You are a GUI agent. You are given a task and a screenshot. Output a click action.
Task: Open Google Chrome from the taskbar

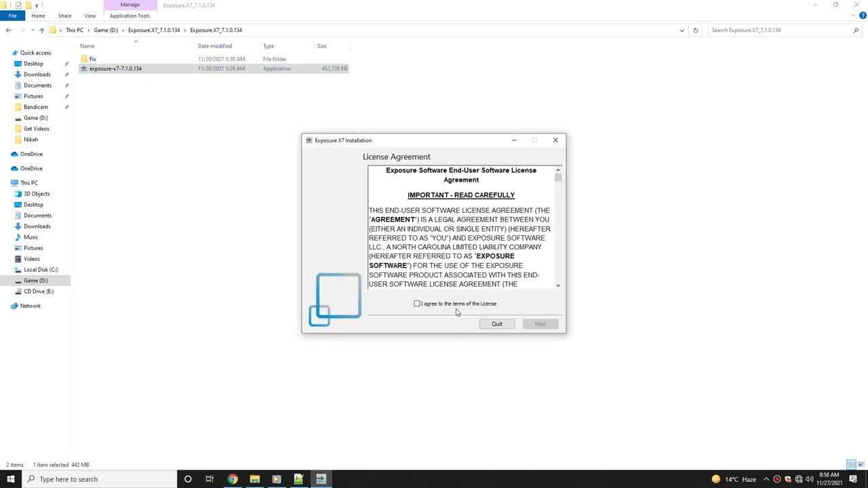point(233,479)
